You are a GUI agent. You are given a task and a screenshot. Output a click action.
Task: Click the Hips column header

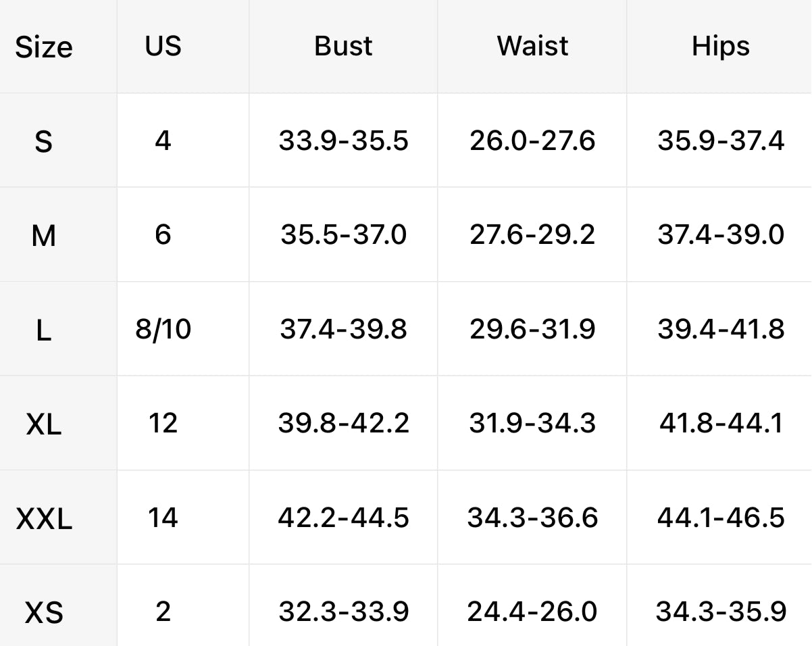click(720, 46)
